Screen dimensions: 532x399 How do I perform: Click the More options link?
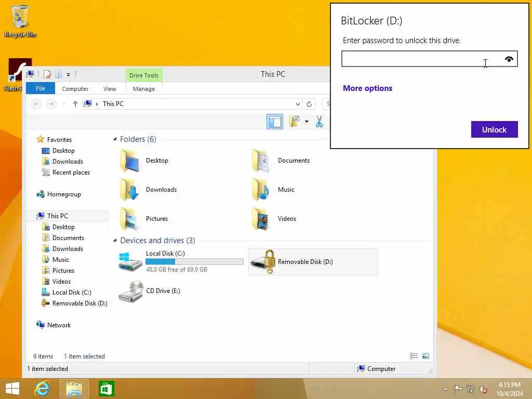coord(367,88)
